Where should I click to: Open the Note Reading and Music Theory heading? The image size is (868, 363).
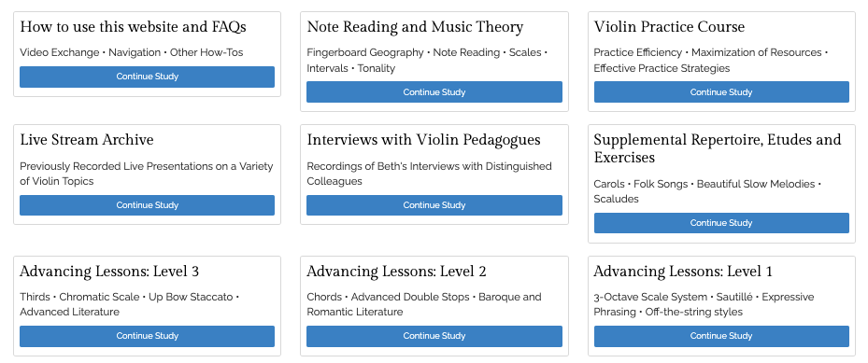pos(415,27)
